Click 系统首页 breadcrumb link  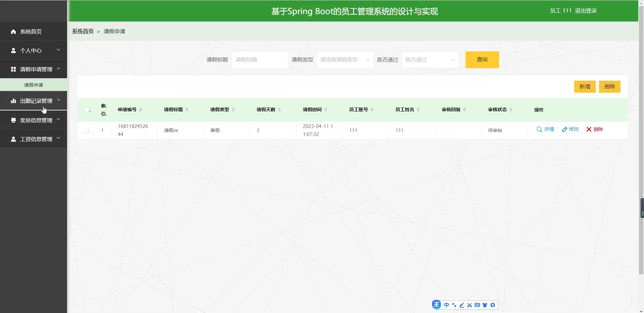[x=83, y=31]
